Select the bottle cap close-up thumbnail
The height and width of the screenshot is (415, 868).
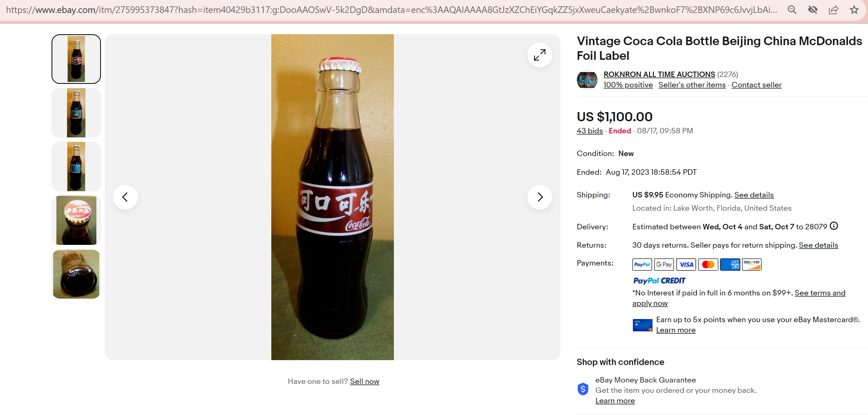pyautogui.click(x=76, y=220)
